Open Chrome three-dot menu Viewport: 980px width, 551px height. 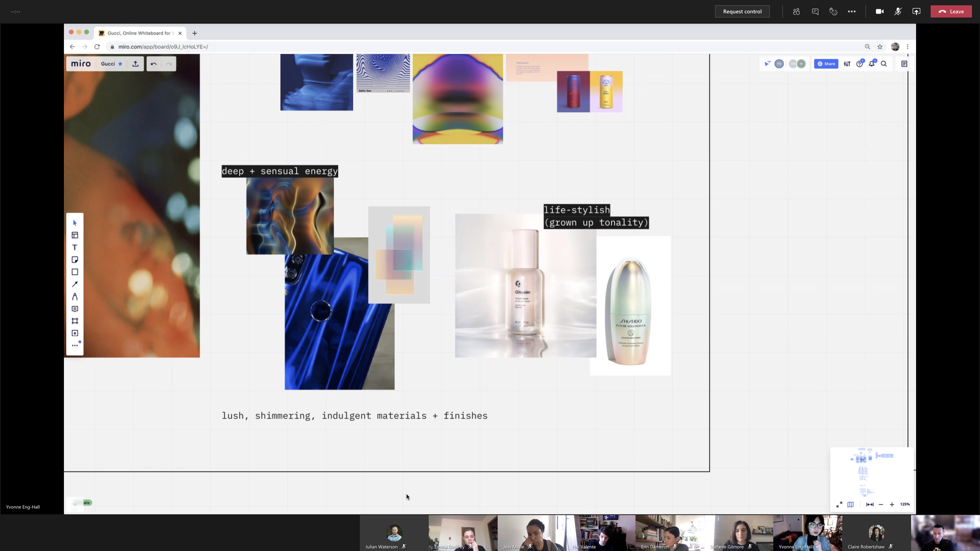pos(907,47)
